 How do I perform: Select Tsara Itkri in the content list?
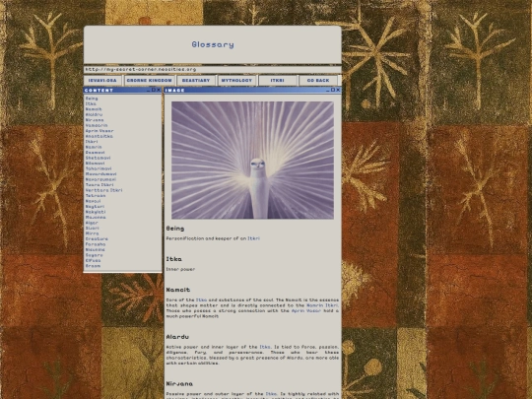100,185
